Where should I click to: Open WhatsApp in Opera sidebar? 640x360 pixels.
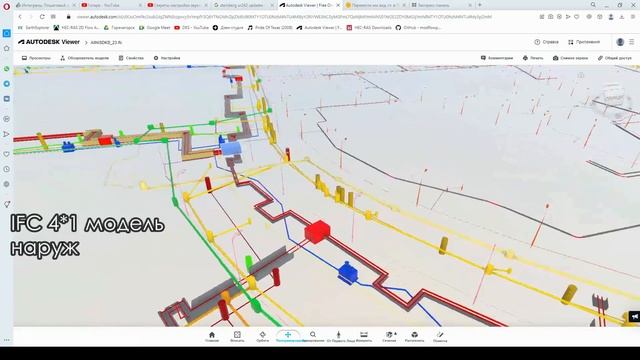click(7, 69)
